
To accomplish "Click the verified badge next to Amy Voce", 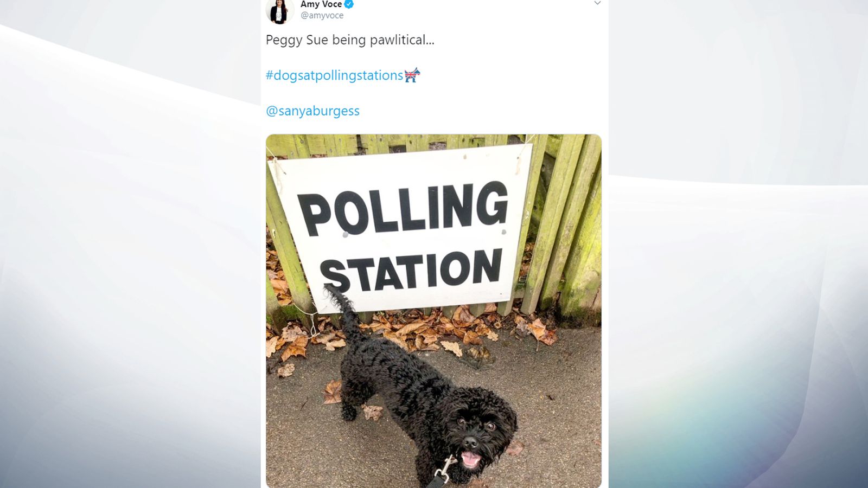I will (x=348, y=4).
